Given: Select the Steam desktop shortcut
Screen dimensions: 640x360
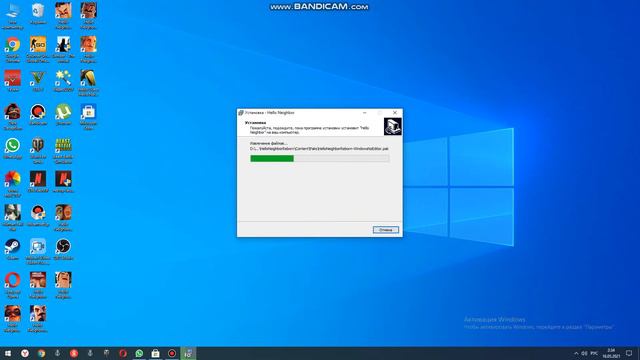Looking at the screenshot, I should 13,249.
